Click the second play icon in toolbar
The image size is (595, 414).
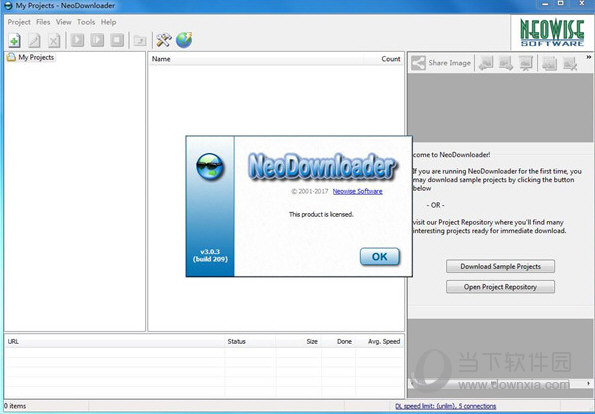pyautogui.click(x=97, y=40)
